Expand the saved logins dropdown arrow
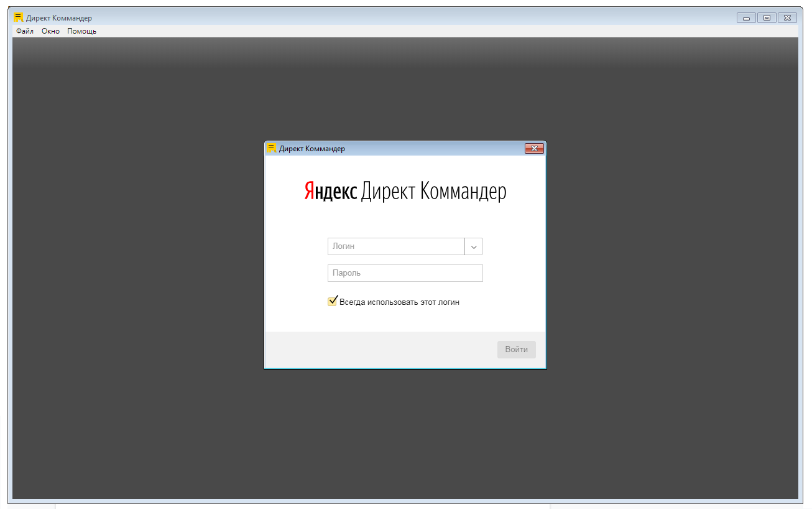 [x=474, y=246]
